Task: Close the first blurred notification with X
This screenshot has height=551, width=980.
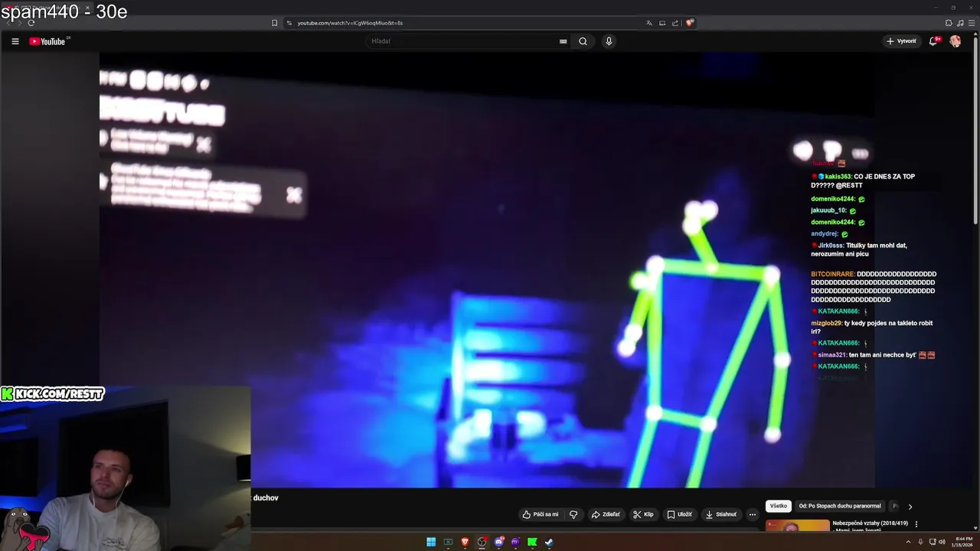Action: tap(204, 143)
